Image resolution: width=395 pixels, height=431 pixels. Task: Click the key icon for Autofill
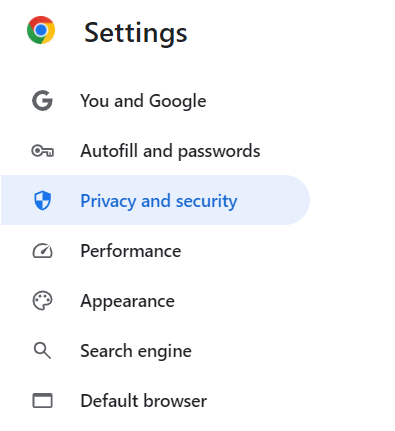(x=42, y=151)
